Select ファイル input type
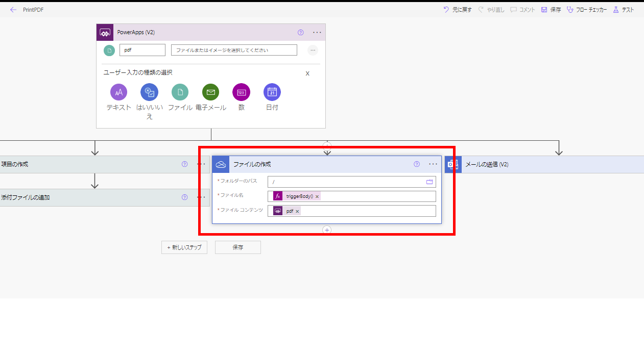 (180, 97)
